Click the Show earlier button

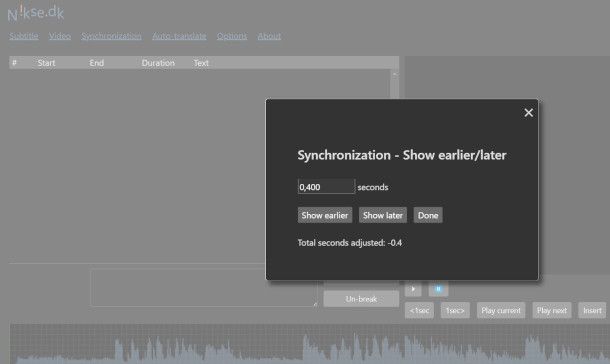pos(325,215)
